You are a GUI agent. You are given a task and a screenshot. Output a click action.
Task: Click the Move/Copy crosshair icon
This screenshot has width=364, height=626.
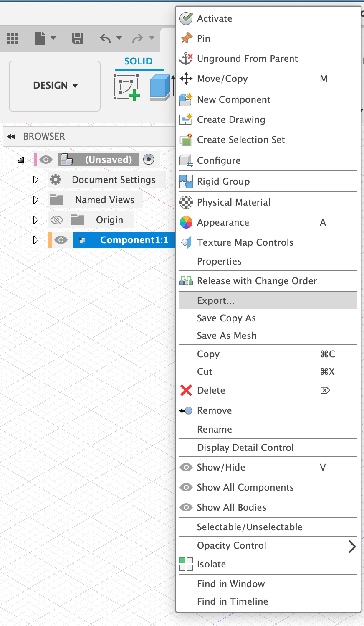(x=187, y=79)
